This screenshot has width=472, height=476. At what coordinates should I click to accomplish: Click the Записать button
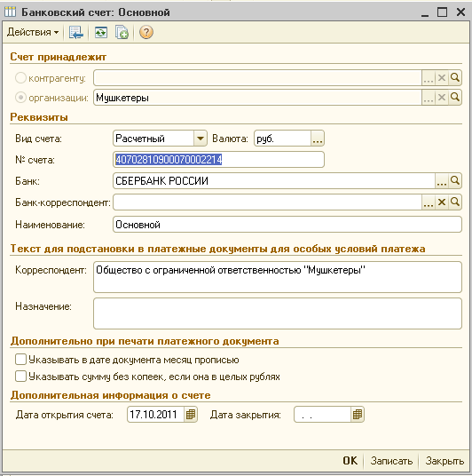pyautogui.click(x=391, y=461)
